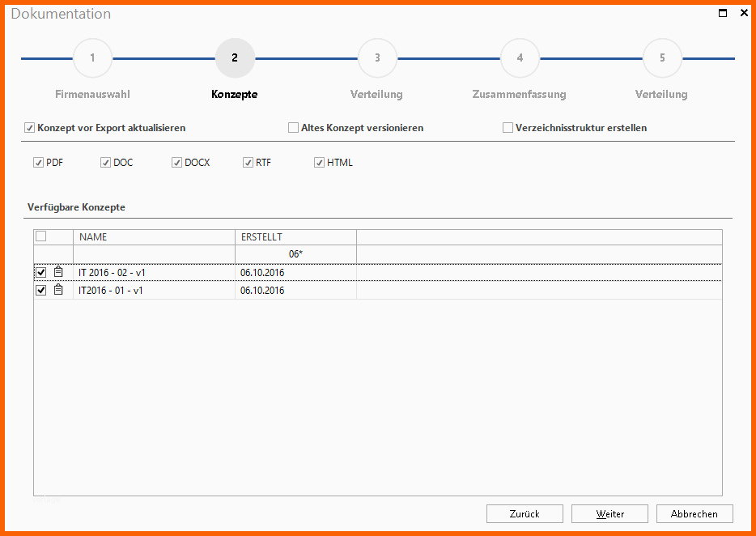Enable Verzeichnisstruktur erstellen option

[508, 128]
